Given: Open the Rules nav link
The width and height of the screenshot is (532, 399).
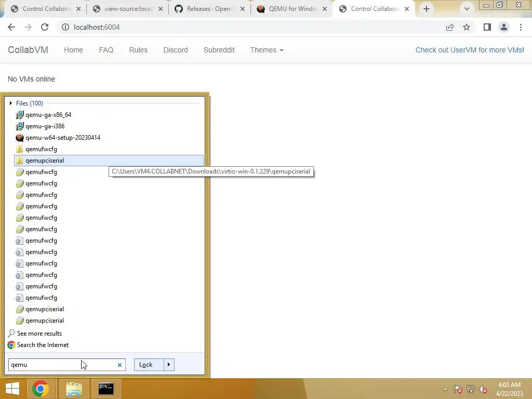Looking at the screenshot, I should (x=138, y=50).
